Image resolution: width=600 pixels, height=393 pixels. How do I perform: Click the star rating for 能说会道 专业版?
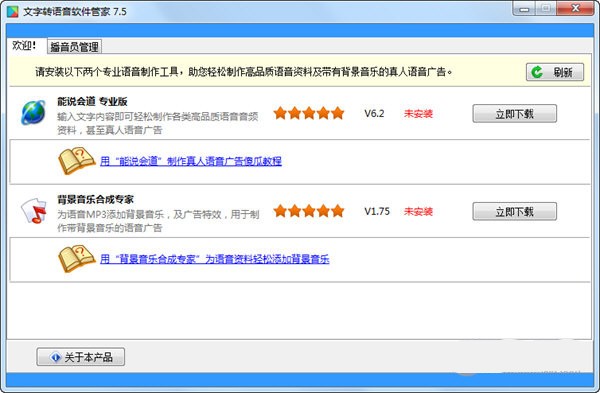[309, 113]
